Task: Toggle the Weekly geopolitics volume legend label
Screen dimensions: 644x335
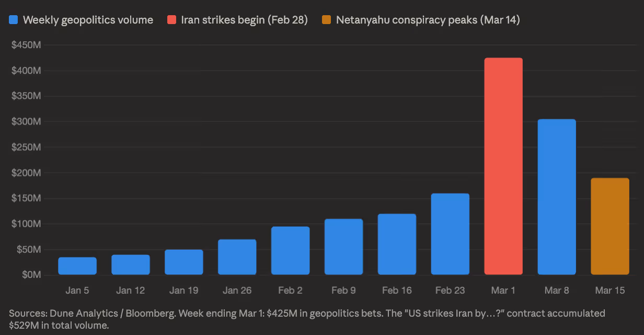Action: click(x=88, y=20)
